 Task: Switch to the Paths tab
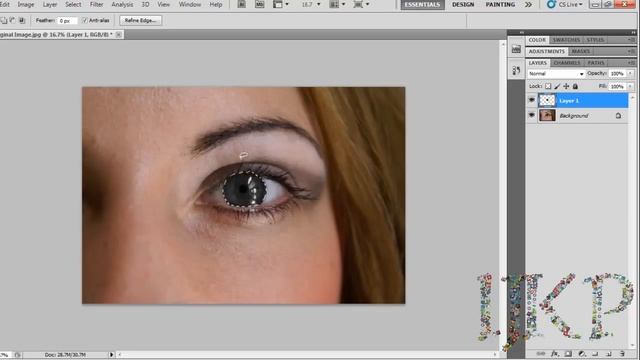pos(596,62)
